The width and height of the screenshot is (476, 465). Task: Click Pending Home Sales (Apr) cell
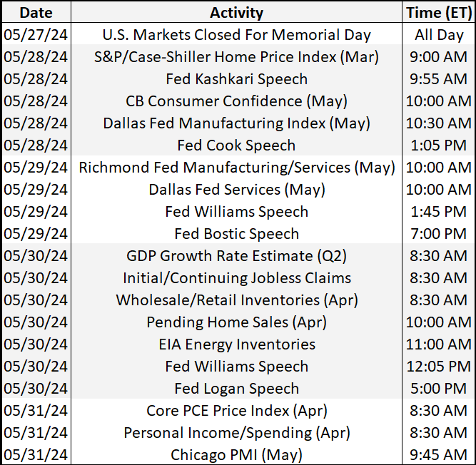(x=236, y=322)
